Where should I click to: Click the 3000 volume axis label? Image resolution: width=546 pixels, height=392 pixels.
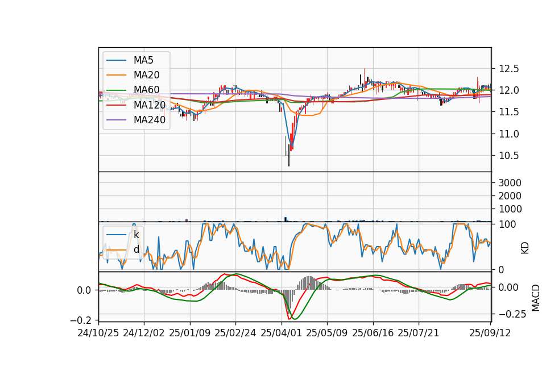pyautogui.click(x=510, y=183)
